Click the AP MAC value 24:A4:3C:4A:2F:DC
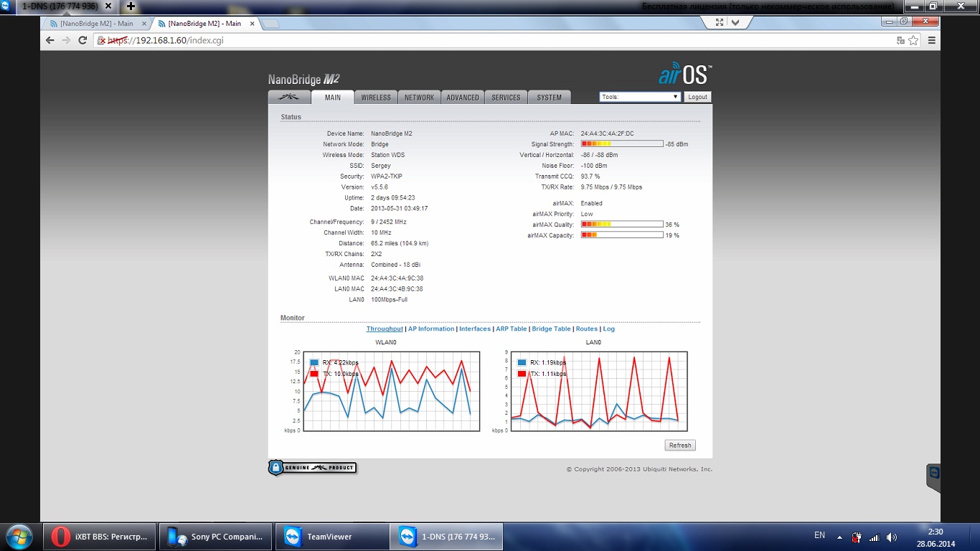Screen dimensions: 980x551 click(x=608, y=133)
